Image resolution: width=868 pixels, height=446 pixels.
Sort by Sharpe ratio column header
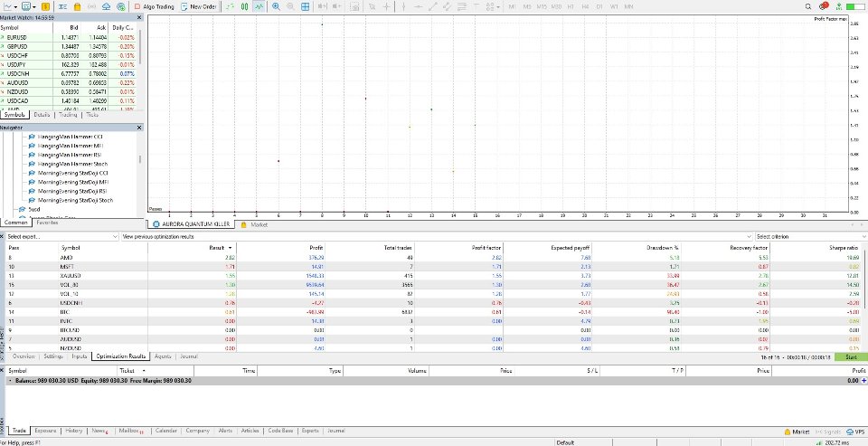(x=844, y=247)
